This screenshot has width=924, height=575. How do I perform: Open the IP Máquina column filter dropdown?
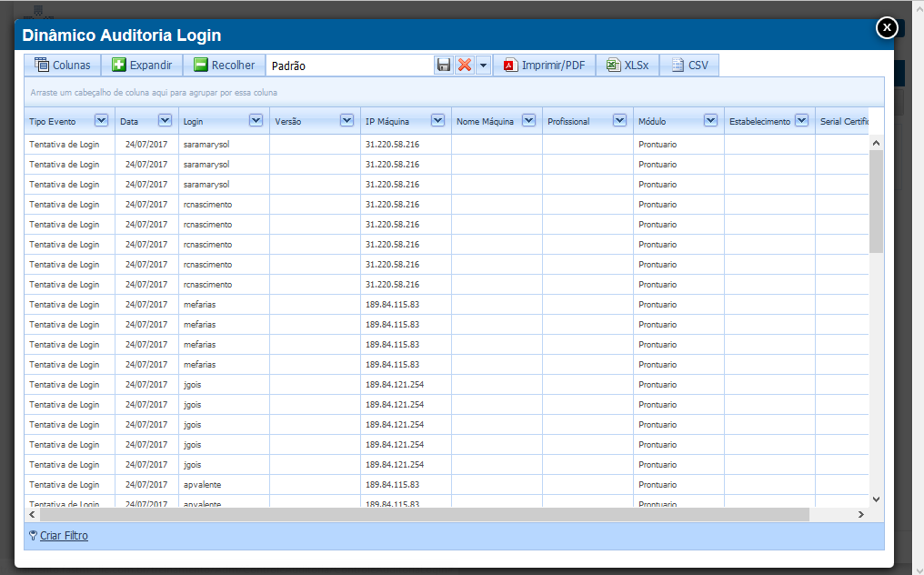pos(437,120)
